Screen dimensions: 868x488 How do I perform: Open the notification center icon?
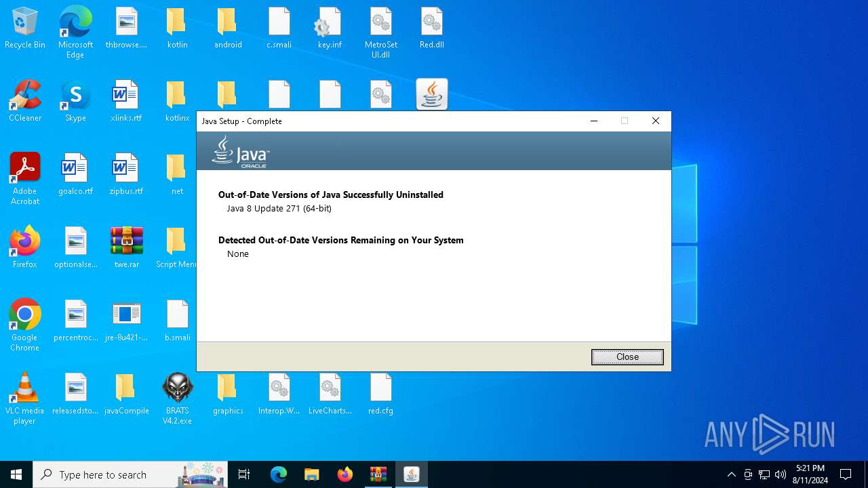click(x=846, y=474)
